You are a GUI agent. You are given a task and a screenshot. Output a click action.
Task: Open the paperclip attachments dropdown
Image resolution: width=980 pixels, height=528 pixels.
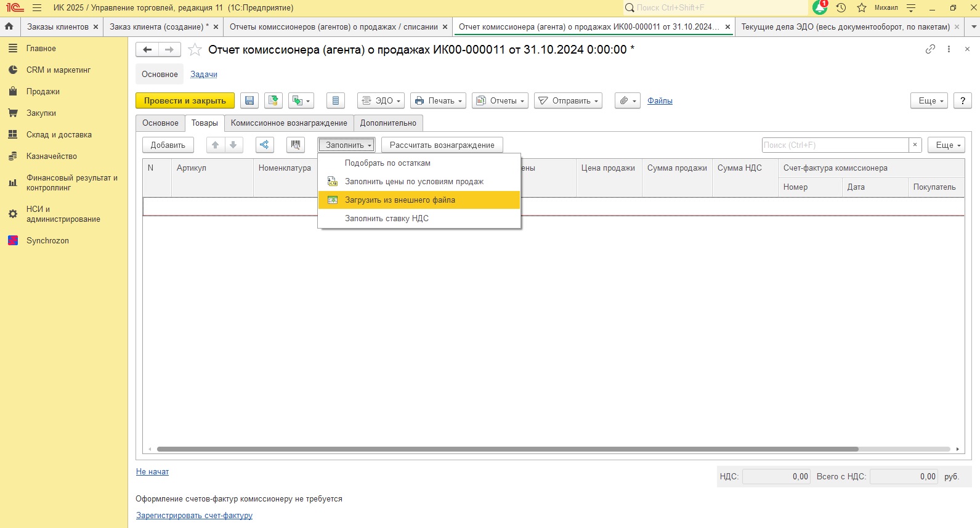pos(627,101)
